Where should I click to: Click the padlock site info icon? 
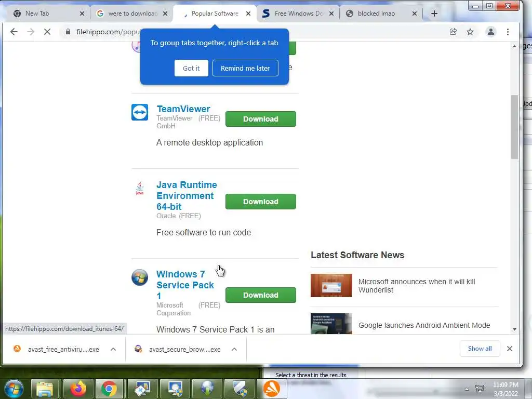[x=68, y=32]
